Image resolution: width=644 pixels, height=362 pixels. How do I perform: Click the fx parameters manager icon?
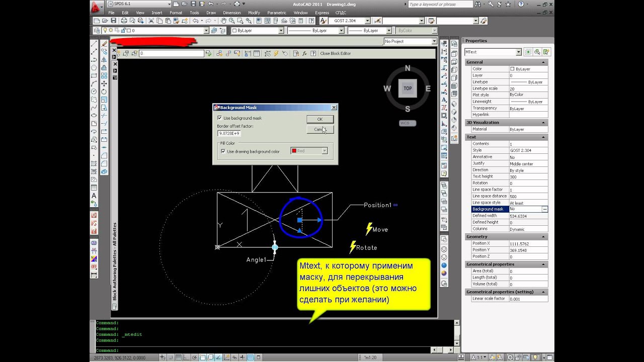pyautogui.click(x=304, y=53)
